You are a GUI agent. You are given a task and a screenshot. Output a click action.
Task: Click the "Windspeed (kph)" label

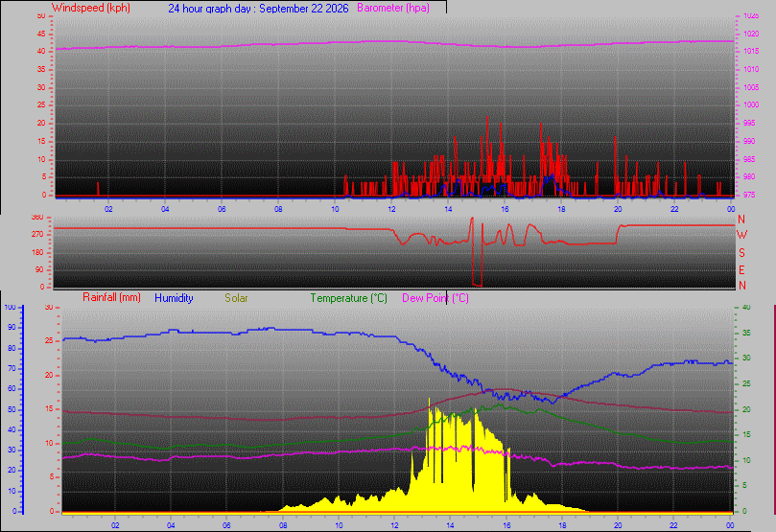click(x=90, y=8)
